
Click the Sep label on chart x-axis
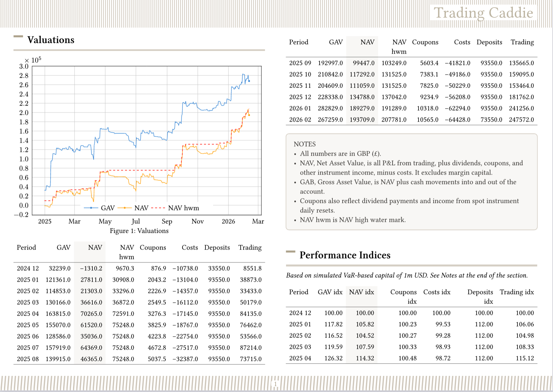167,221
